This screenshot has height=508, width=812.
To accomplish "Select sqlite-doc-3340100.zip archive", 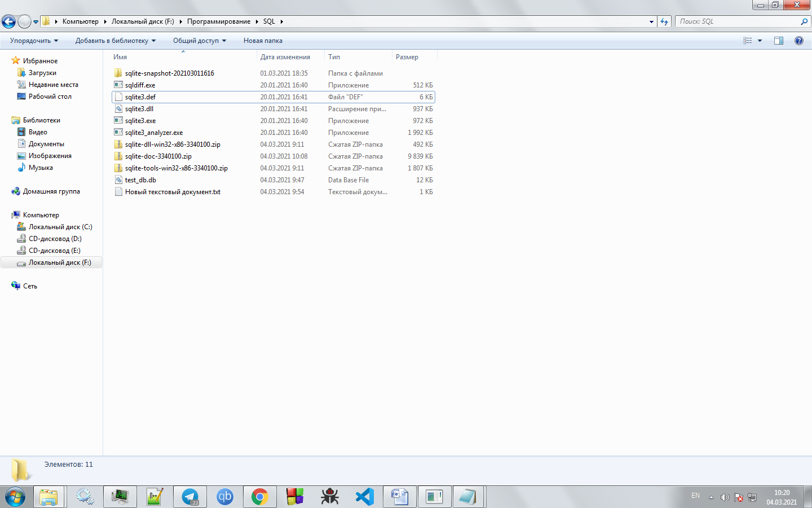I will pos(273,156).
